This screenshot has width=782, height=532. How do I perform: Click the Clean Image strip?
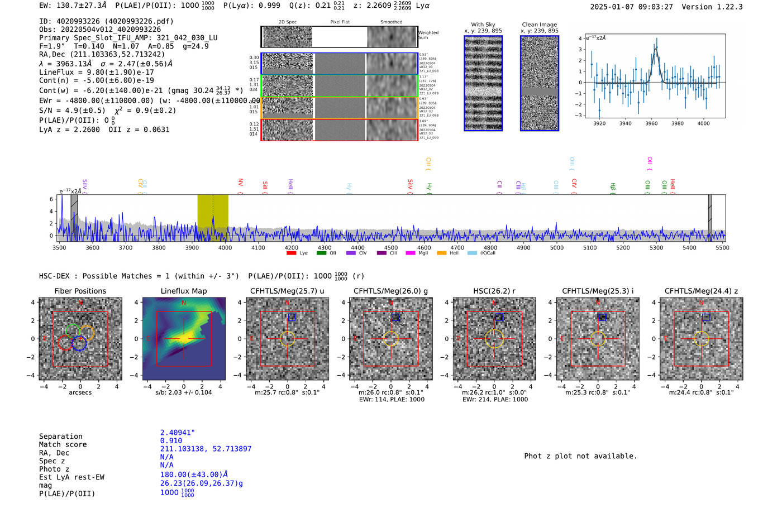click(x=540, y=83)
